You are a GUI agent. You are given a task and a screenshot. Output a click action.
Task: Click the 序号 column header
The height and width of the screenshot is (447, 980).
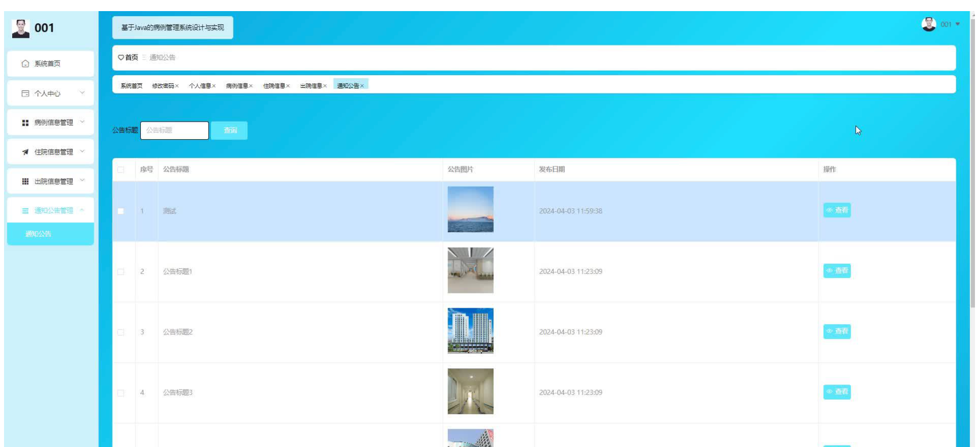click(146, 170)
